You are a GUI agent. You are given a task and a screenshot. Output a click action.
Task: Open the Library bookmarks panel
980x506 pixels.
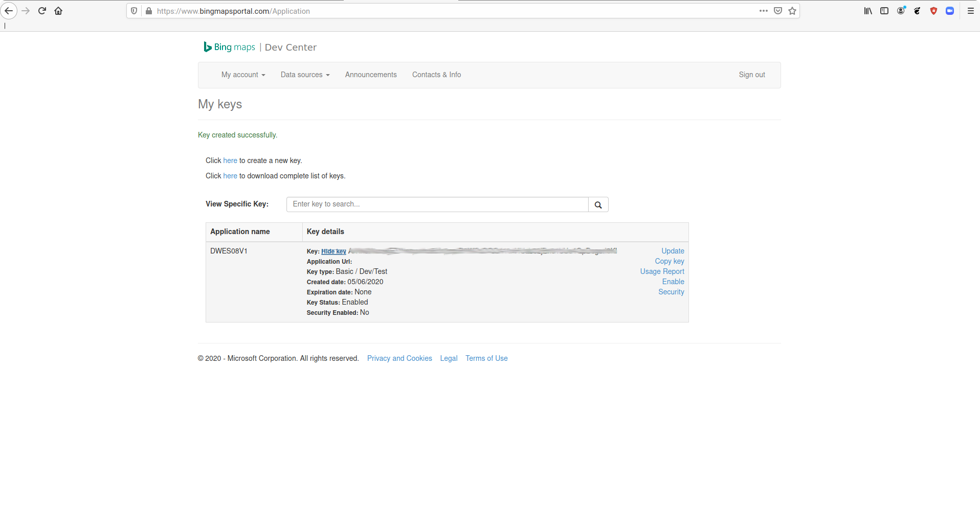868,11
